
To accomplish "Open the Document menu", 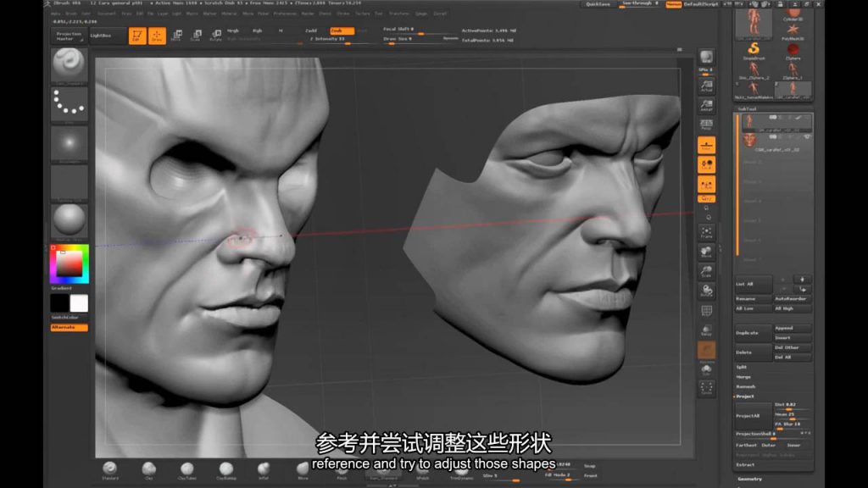I will coord(107,14).
